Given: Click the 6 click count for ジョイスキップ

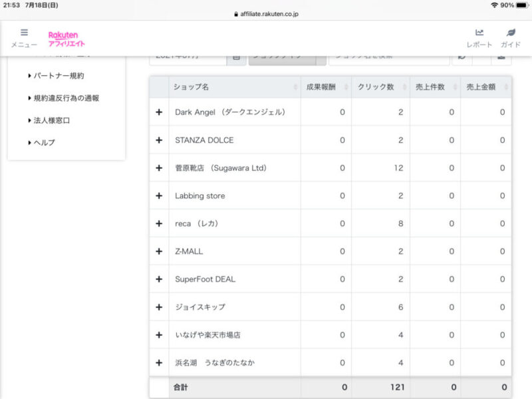Looking at the screenshot, I should [x=401, y=307].
